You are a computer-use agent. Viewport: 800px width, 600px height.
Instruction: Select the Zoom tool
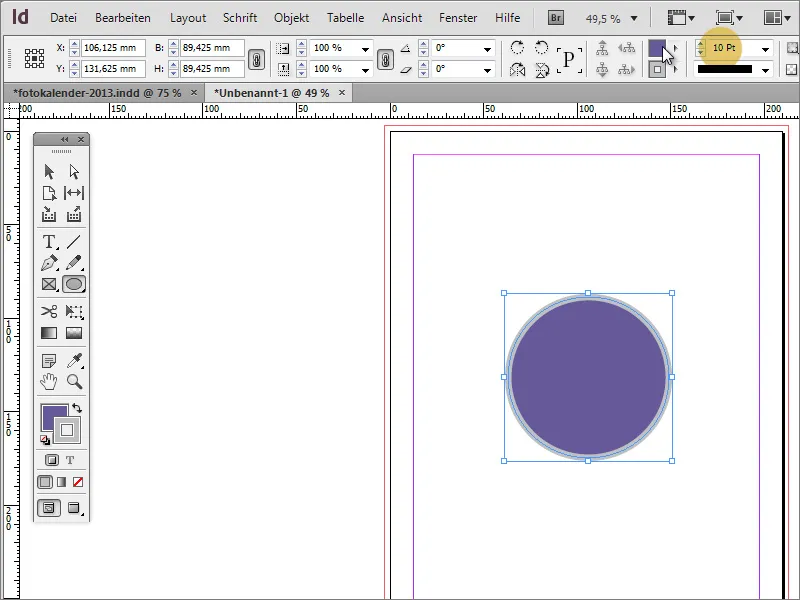74,382
